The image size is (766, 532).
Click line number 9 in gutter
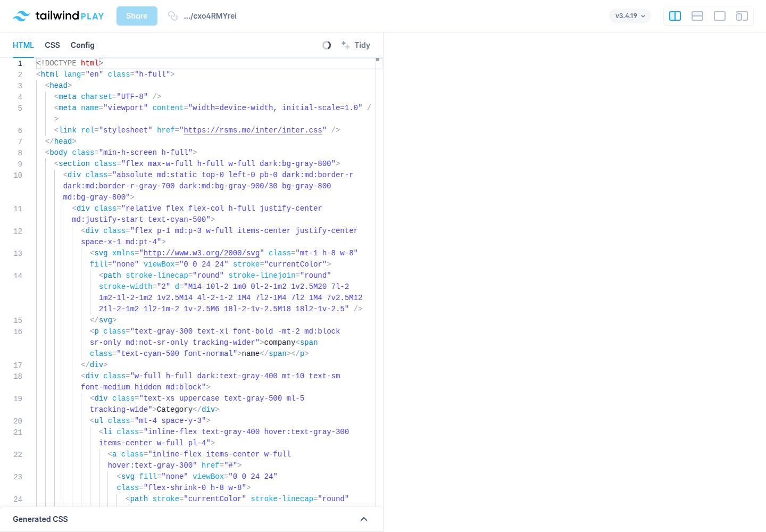click(20, 164)
